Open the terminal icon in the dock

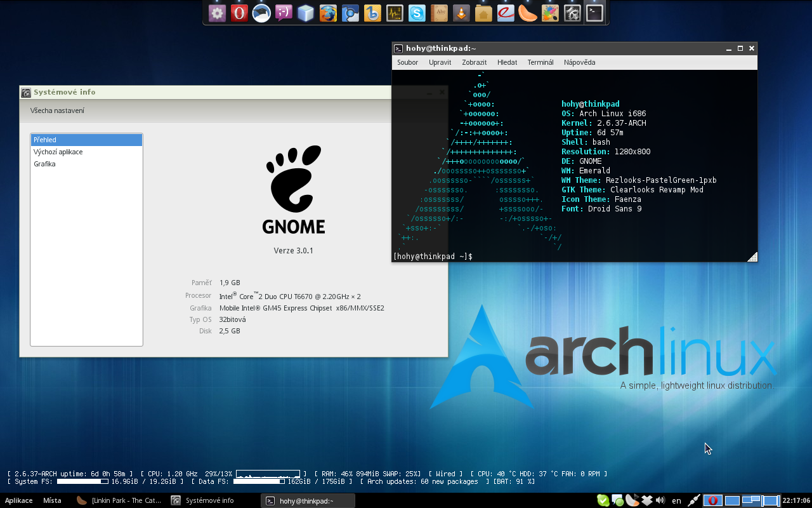tap(594, 13)
